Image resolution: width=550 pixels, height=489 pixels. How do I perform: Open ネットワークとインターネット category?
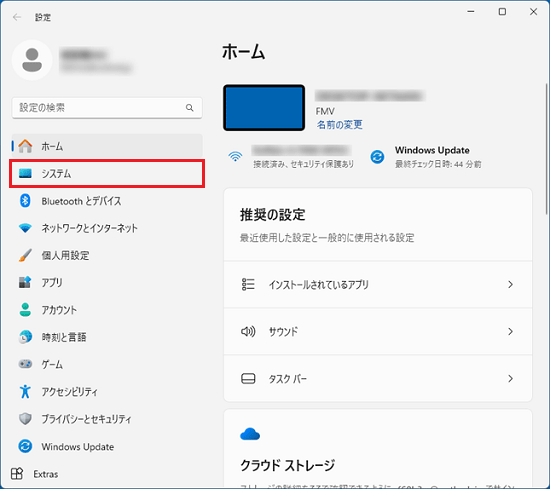pos(107,228)
